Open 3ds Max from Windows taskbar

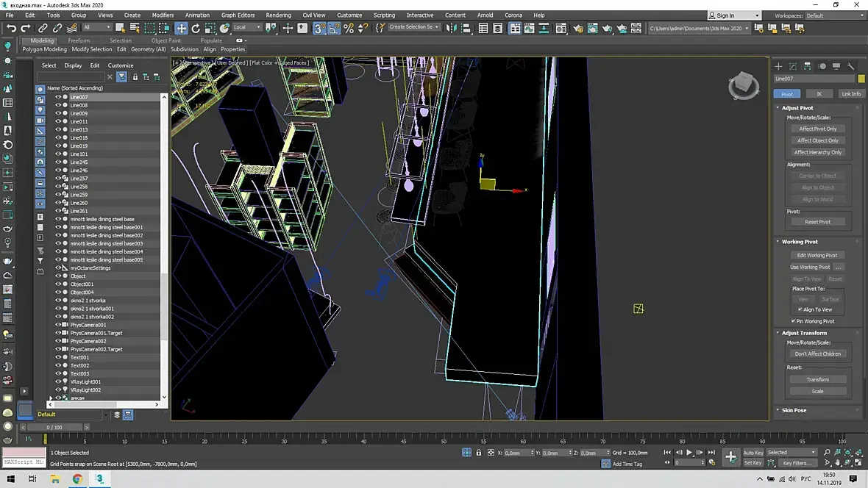(99, 478)
